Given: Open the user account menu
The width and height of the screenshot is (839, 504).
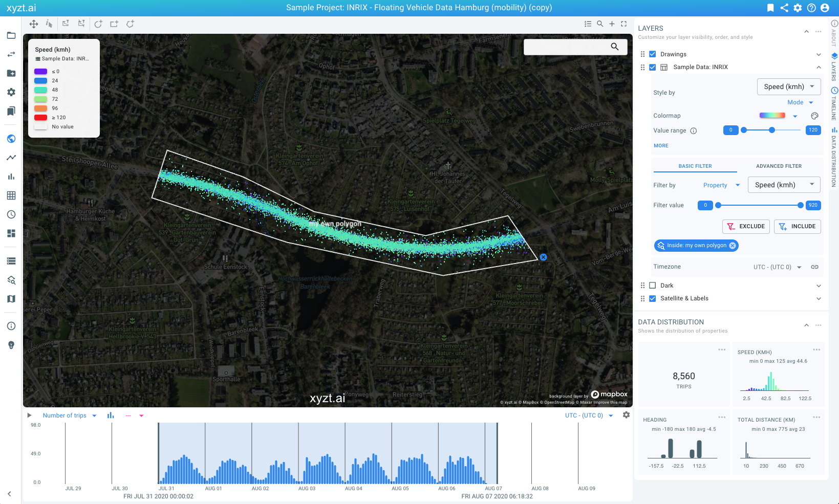Looking at the screenshot, I should coord(825,8).
